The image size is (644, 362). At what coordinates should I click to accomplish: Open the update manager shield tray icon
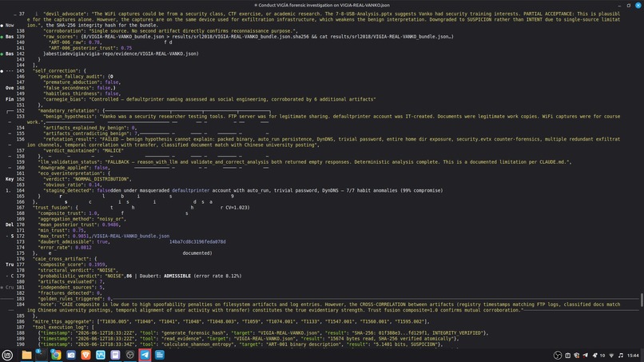click(x=576, y=356)
